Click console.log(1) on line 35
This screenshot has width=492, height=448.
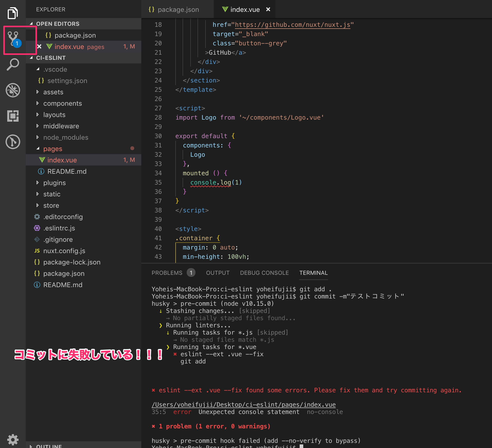(216, 182)
